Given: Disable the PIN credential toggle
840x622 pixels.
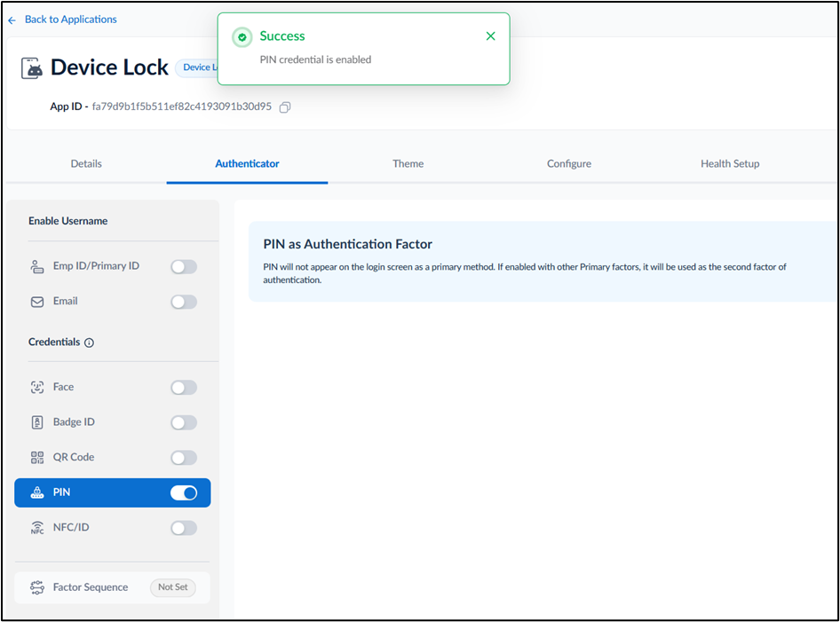Looking at the screenshot, I should pos(184,493).
